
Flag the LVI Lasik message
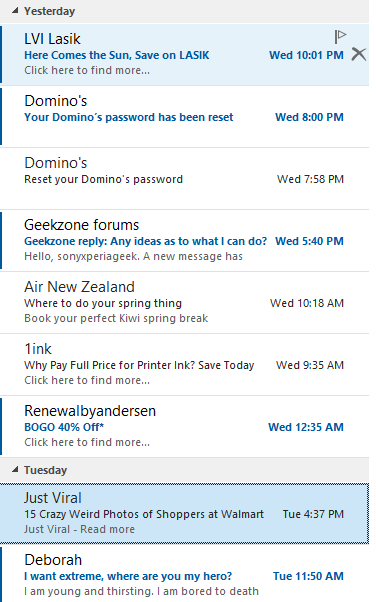[x=340, y=37]
